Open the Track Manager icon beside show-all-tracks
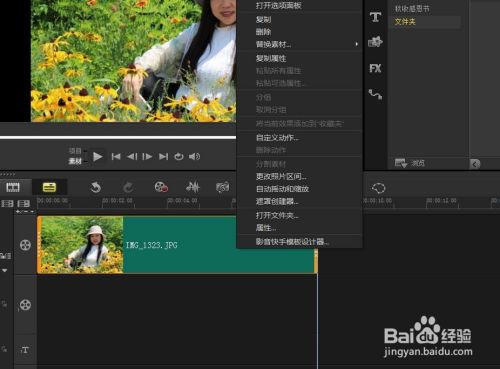Image resolution: width=500 pixels, height=369 pixels. [x=23, y=203]
